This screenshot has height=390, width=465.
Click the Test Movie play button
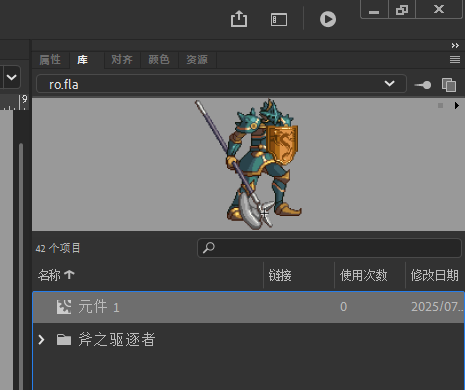pos(328,19)
